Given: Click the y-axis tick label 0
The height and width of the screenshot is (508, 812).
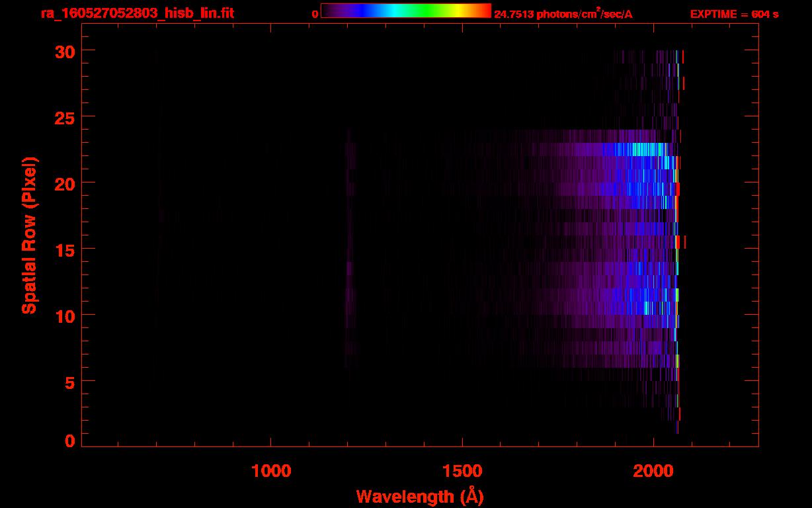Looking at the screenshot, I should tap(69, 441).
